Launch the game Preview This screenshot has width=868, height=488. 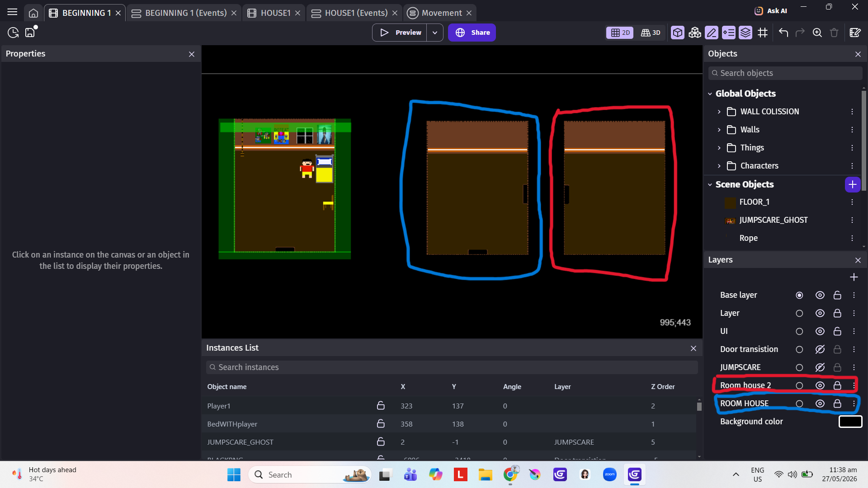tap(400, 33)
